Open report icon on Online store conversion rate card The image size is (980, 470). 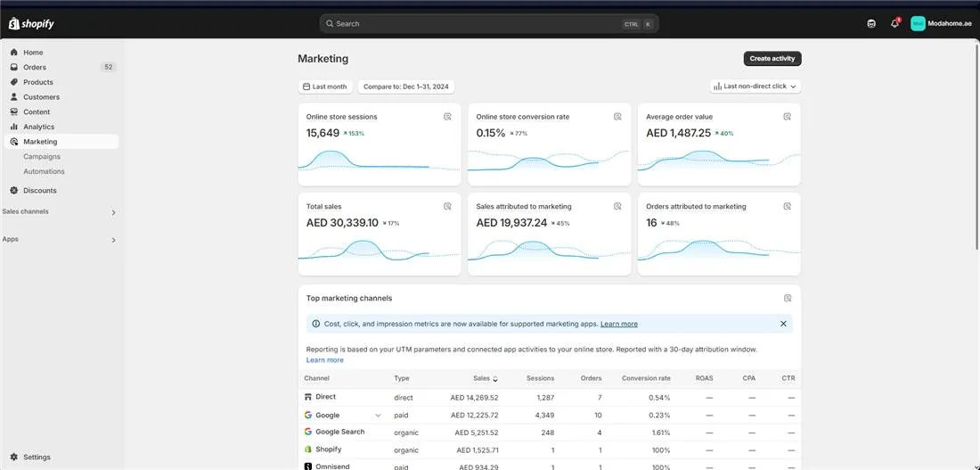pos(617,117)
